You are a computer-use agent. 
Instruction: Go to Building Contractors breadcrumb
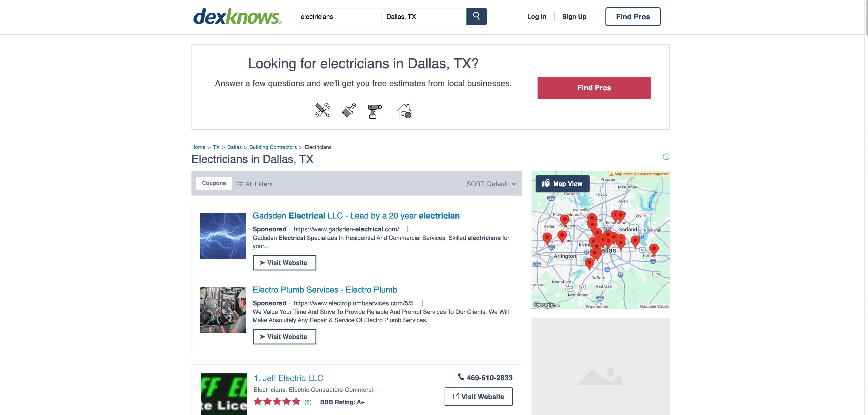273,147
